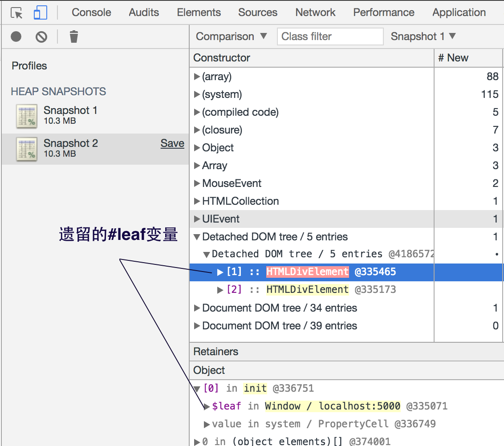Select the Snapshot 1 thumbnail icon
Screen dimensions: 504x446
click(x=27, y=116)
